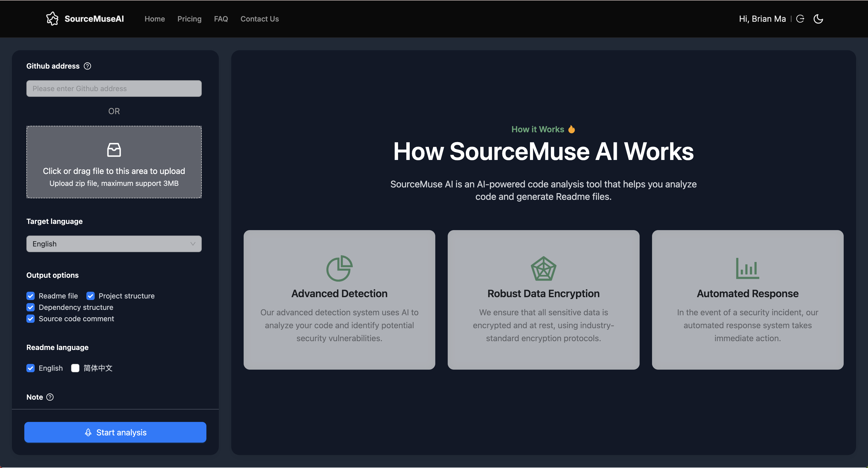This screenshot has width=868, height=468.
Task: Open the Pricing page
Action: pyautogui.click(x=189, y=18)
